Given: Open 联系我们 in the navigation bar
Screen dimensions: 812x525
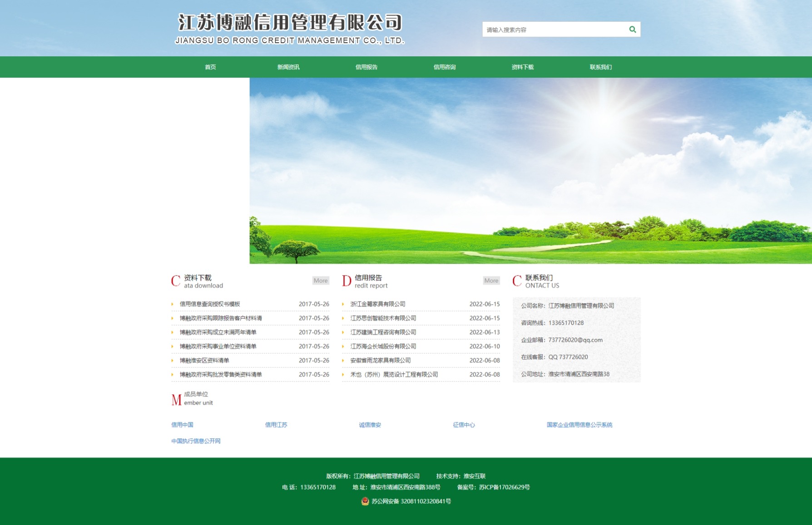Looking at the screenshot, I should point(601,67).
